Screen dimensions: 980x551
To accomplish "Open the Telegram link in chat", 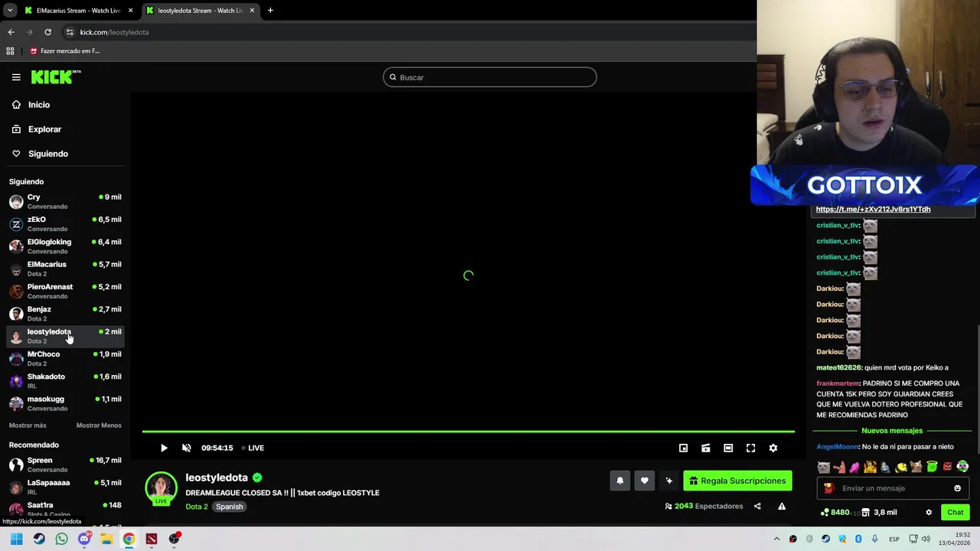I will [873, 209].
